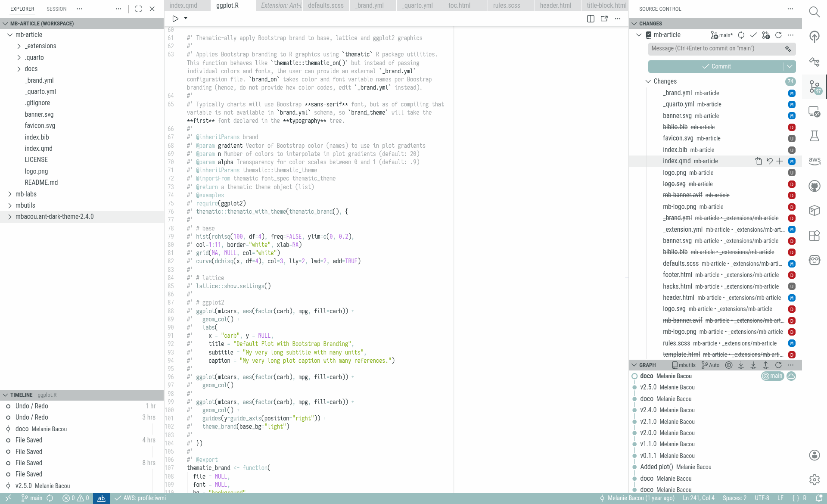Screen dimensions: 827x504
Task: Expand the mb-labs folder
Action: [10, 194]
